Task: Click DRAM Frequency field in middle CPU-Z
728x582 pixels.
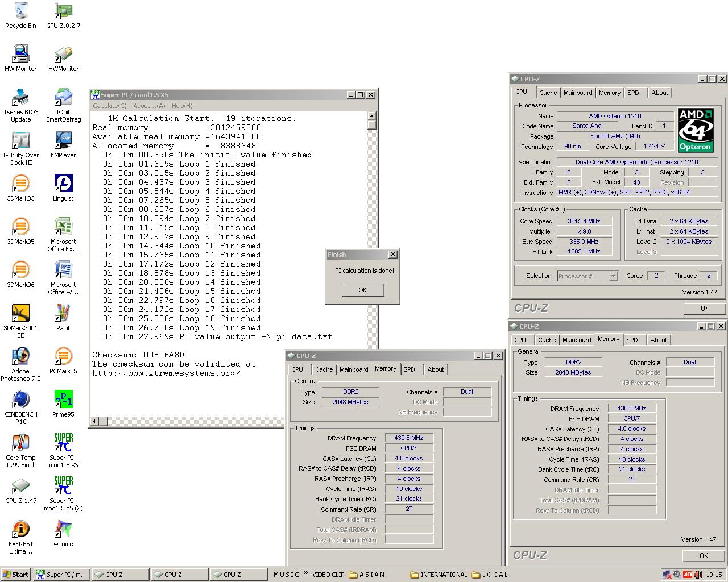Action: point(409,438)
